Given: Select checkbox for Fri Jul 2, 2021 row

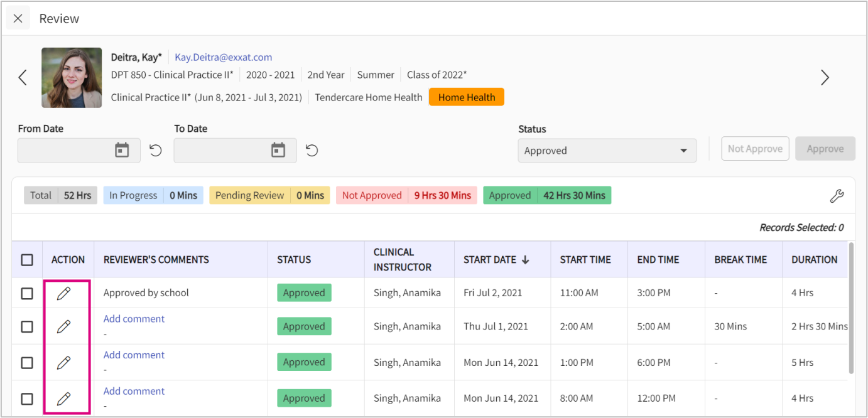Looking at the screenshot, I should 27,293.
